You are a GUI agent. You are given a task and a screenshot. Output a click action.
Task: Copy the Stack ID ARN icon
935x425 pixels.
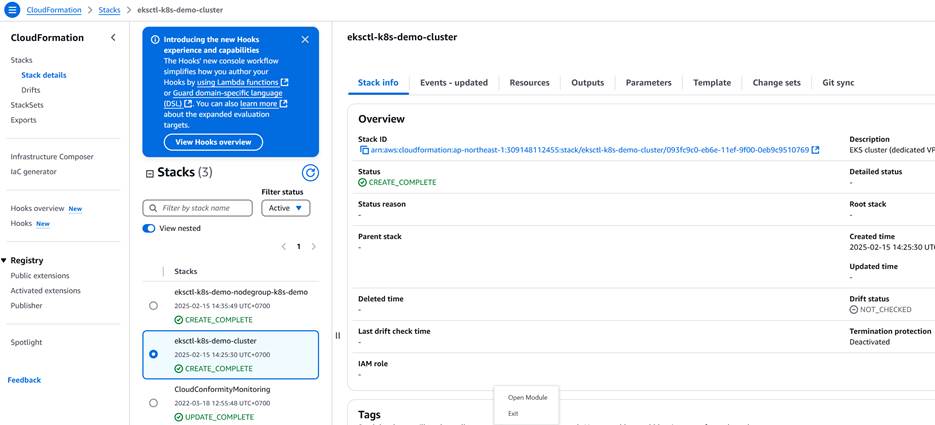tap(364, 150)
